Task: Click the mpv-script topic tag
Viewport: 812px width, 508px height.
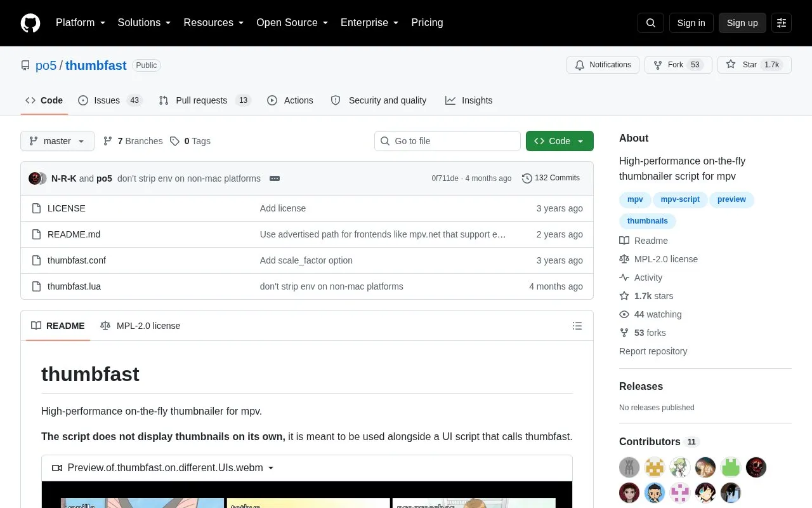Action: pyautogui.click(x=680, y=199)
